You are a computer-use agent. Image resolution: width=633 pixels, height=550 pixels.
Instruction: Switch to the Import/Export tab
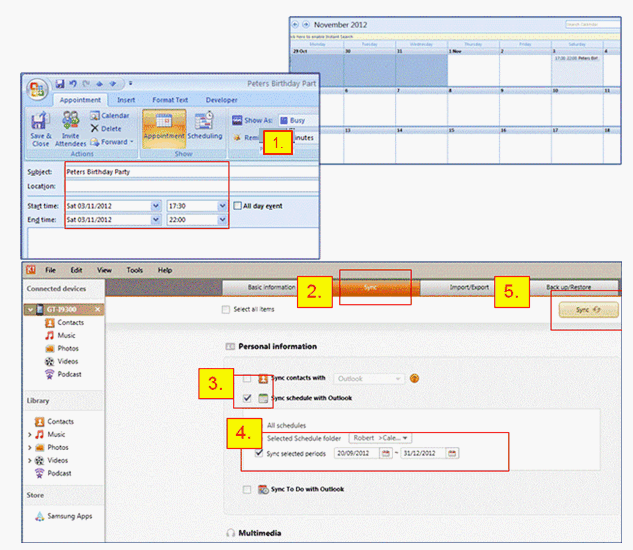pos(469,287)
